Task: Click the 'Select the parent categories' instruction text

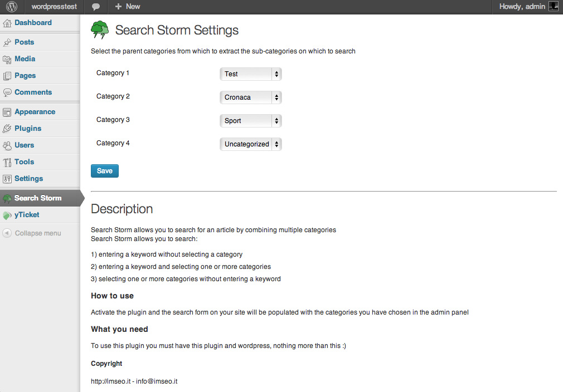Action: coord(223,51)
